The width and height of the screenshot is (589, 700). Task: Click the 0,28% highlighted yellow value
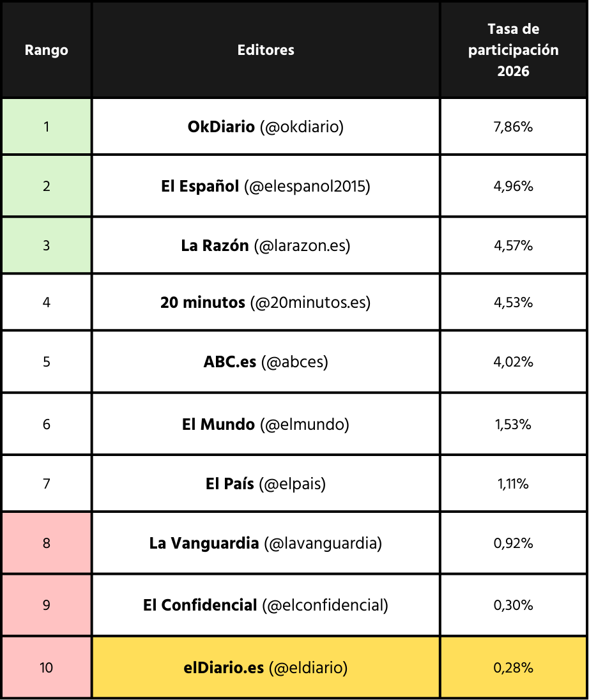[x=514, y=667]
